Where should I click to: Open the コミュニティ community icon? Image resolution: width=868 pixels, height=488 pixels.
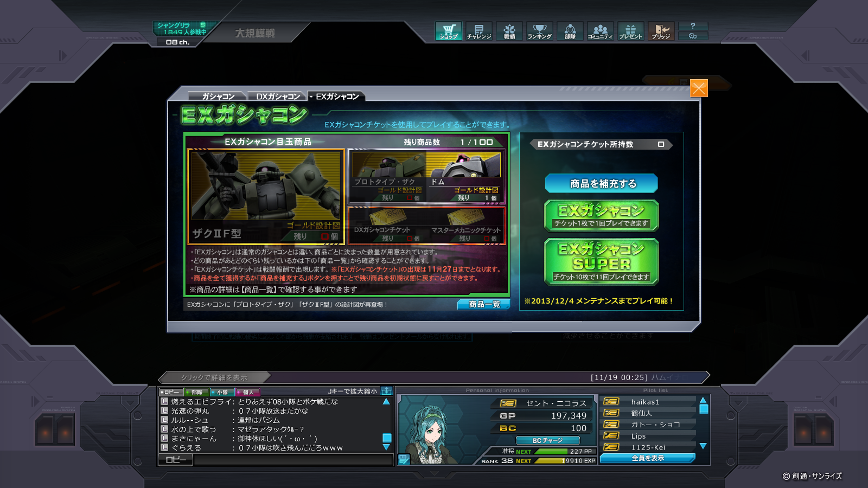point(601,31)
